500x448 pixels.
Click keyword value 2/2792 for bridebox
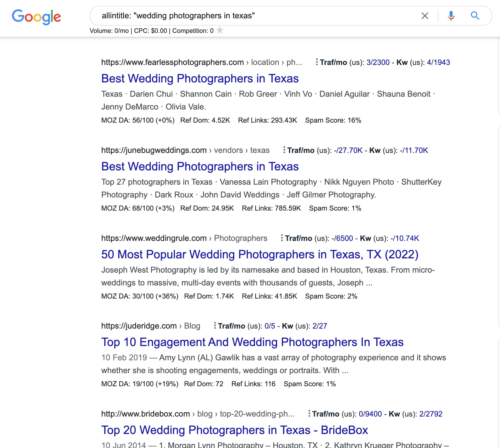(431, 414)
